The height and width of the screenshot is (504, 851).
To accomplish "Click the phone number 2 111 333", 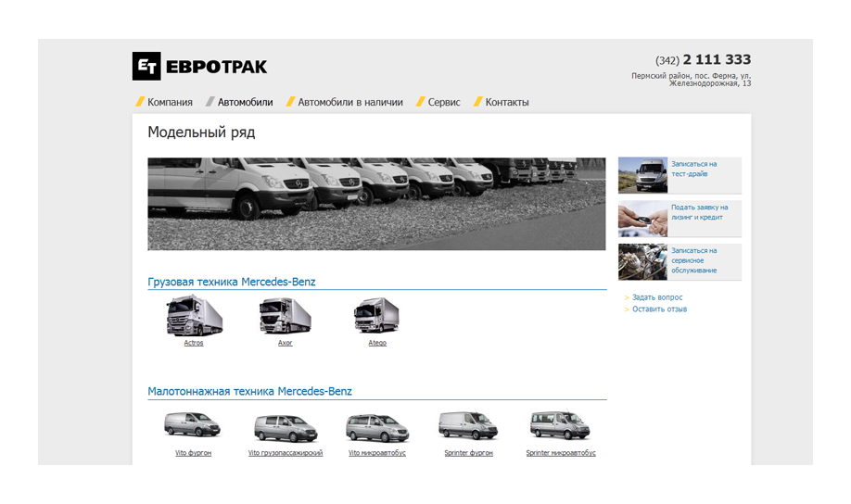I will coord(717,59).
